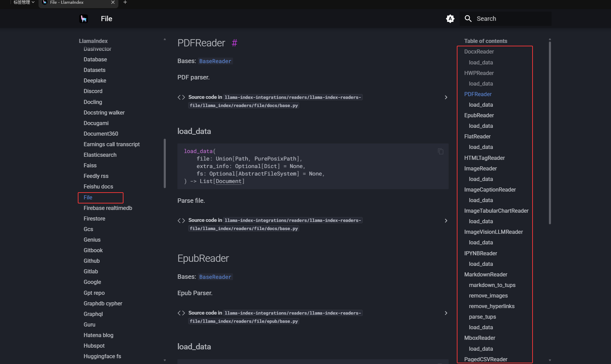
Task: Open Huggingface fs in the sidebar
Action: point(102,356)
